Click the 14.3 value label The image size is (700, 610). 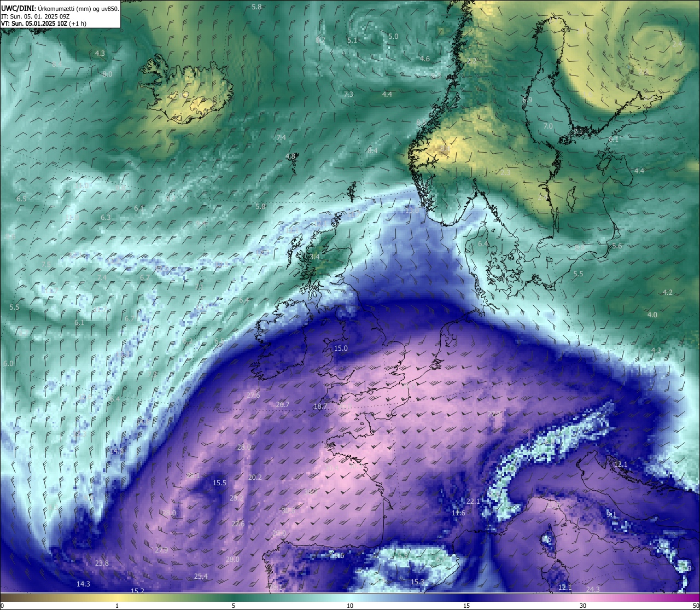pyautogui.click(x=83, y=584)
